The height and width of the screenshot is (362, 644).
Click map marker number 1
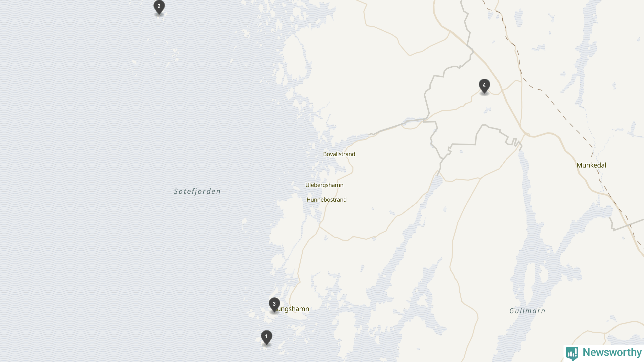tap(266, 337)
